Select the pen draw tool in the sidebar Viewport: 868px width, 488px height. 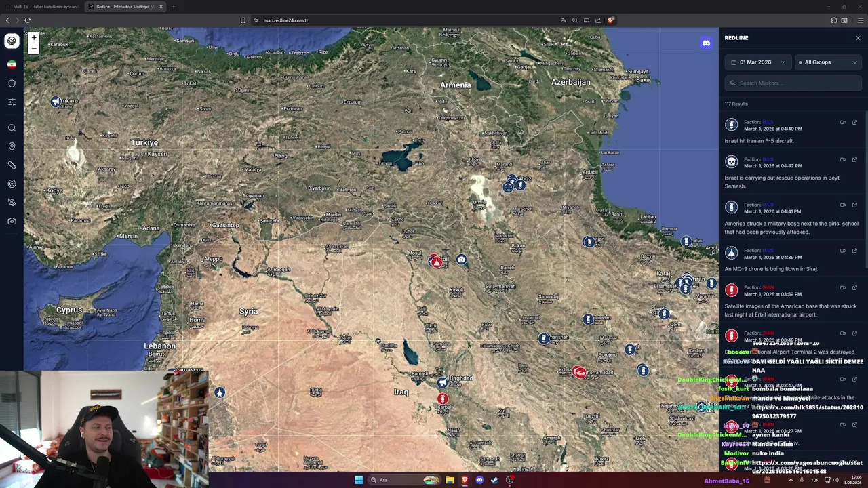[x=12, y=202]
